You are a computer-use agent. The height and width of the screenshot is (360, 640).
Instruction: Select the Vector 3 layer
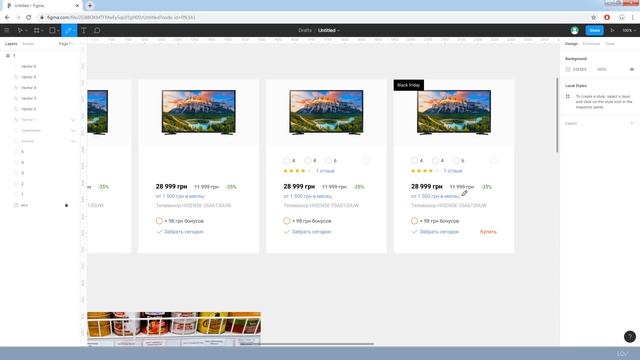point(29,98)
